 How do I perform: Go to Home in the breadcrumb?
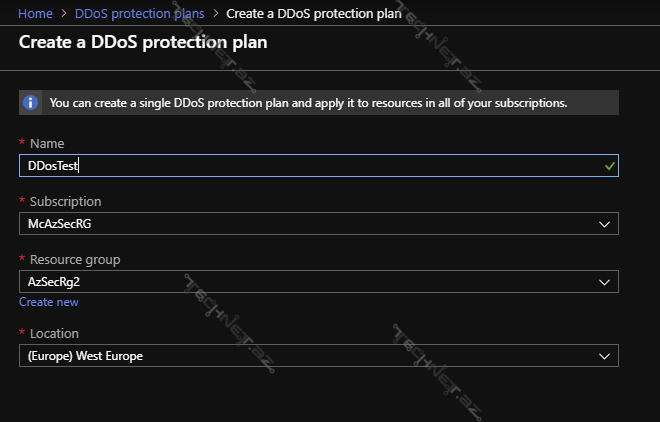pos(35,13)
